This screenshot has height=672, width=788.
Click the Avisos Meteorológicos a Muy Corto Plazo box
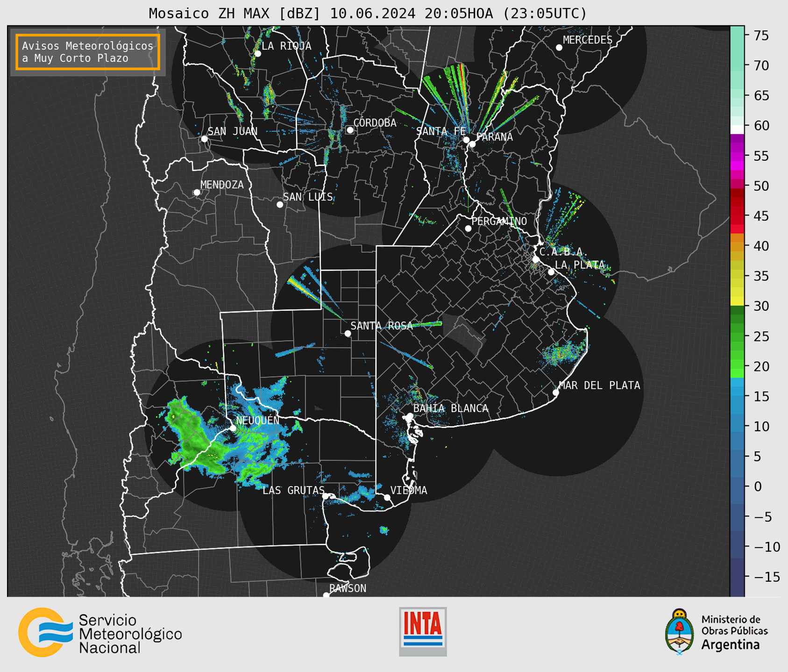[88, 52]
